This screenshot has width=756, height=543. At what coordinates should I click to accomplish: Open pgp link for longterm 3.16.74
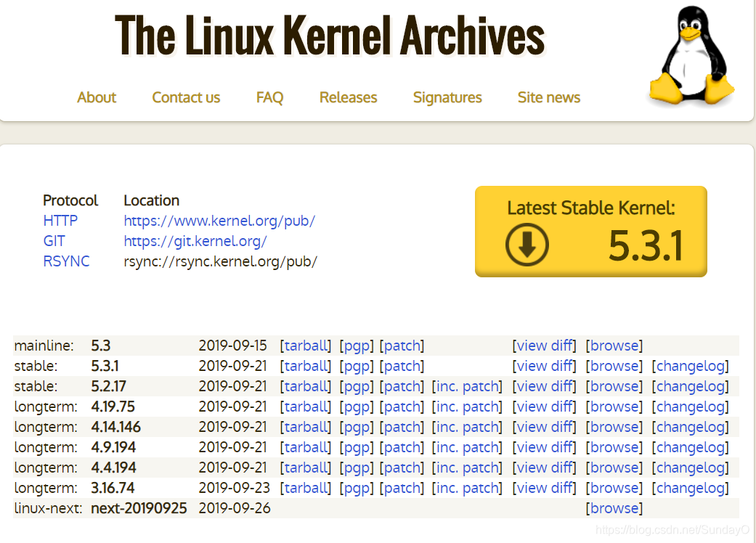[x=357, y=488]
